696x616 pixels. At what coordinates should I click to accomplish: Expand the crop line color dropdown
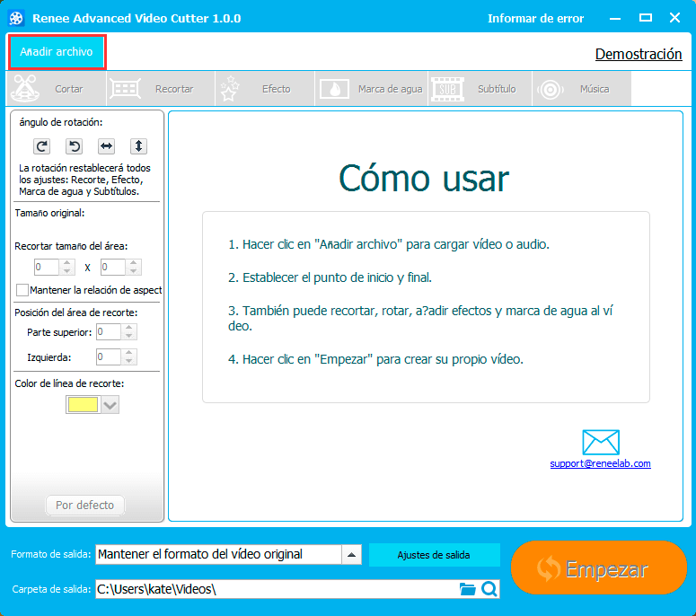tap(110, 405)
